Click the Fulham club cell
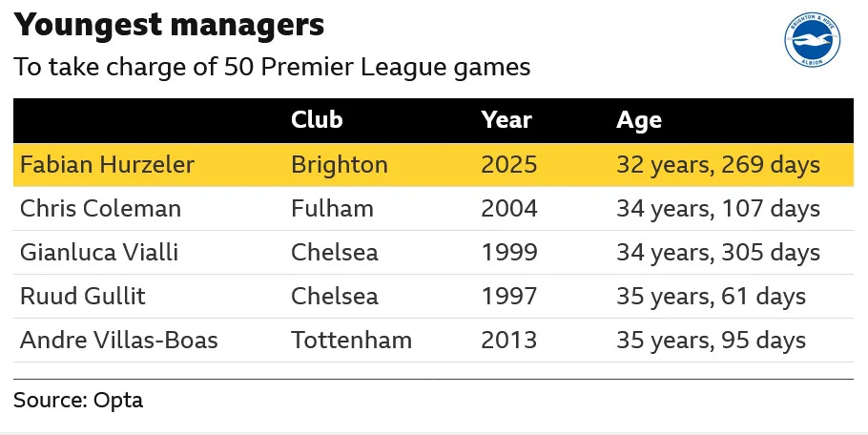This screenshot has width=868, height=435. tap(333, 208)
